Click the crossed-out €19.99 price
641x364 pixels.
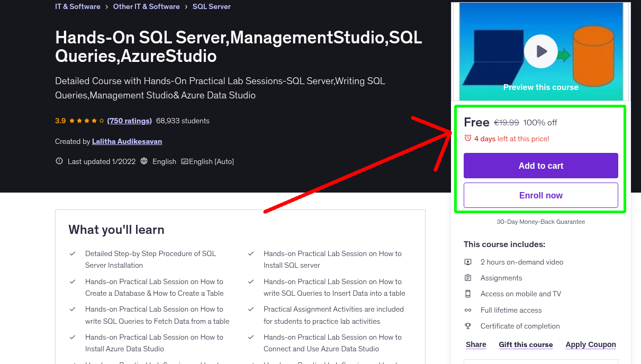[x=507, y=122]
